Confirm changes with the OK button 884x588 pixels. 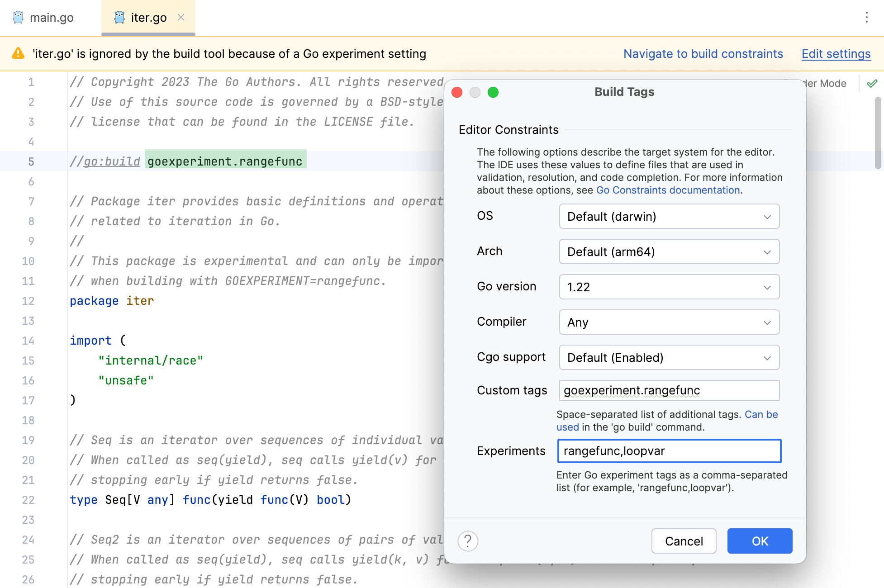pos(759,541)
